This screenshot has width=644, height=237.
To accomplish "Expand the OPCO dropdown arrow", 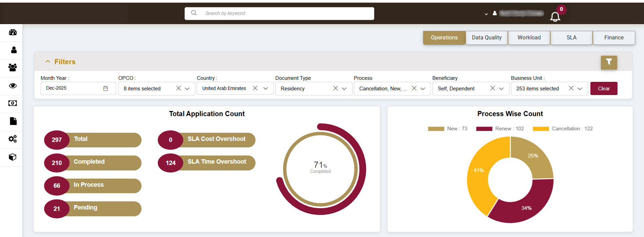I will tap(187, 89).
